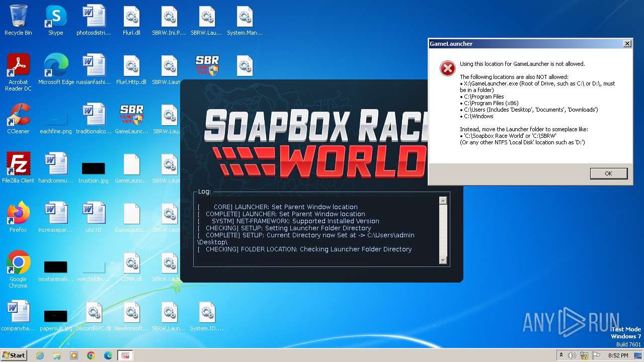
Task: Select the Newtonsoft... dll file icon
Action: (131, 316)
